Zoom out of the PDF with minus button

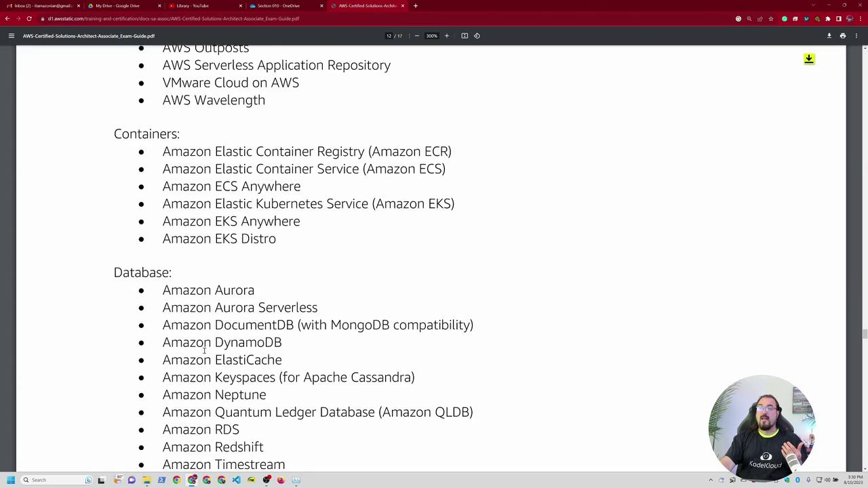416,36
